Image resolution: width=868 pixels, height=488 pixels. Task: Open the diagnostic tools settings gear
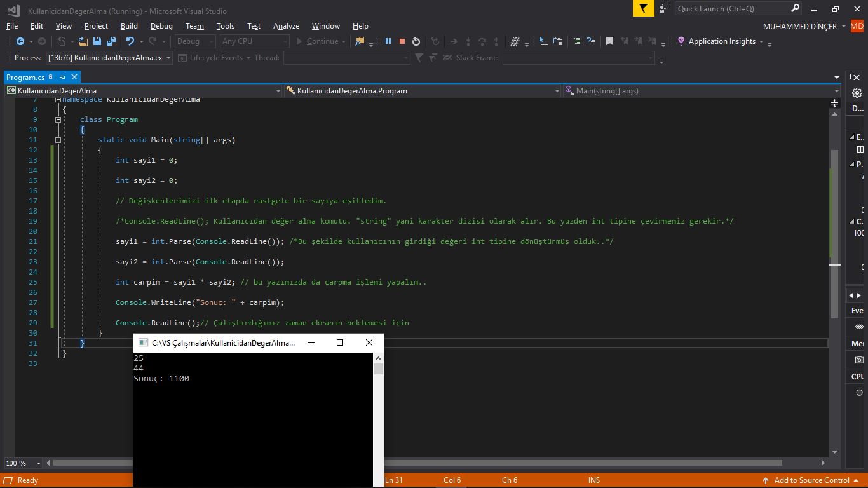[x=857, y=92]
